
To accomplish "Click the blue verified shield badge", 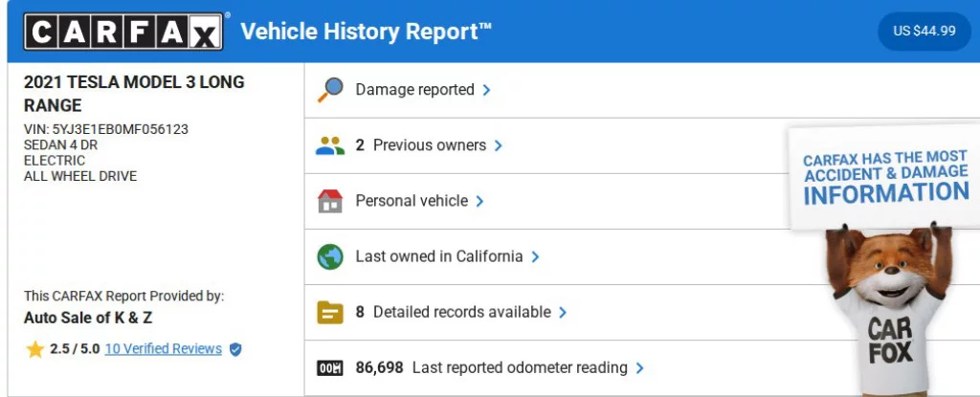I will coord(235,349).
